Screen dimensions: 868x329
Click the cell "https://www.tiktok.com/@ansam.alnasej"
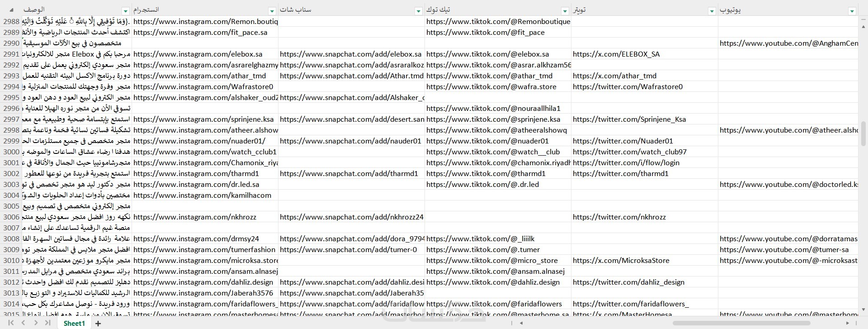tap(498, 272)
